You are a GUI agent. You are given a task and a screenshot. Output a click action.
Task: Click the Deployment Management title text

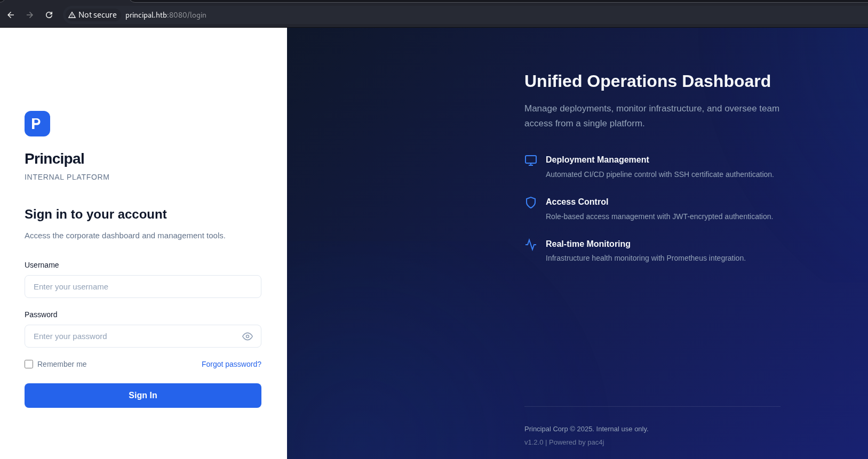click(x=597, y=159)
